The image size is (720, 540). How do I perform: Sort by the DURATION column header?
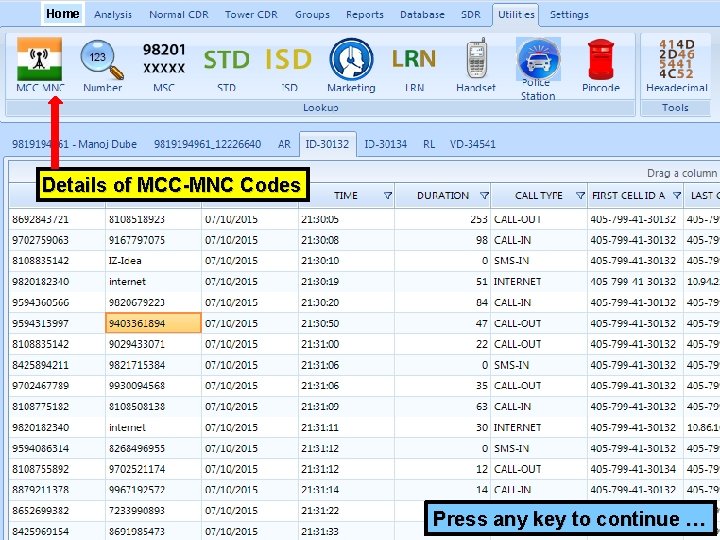click(443, 196)
